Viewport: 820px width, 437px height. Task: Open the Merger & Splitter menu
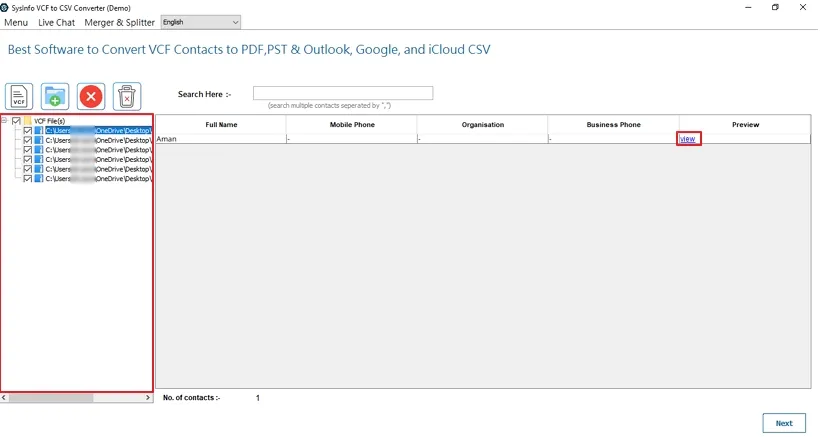(x=120, y=22)
